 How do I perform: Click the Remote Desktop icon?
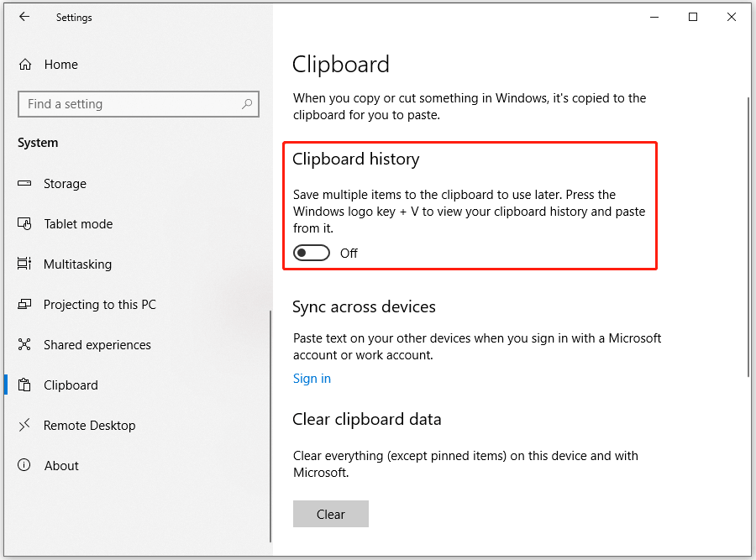pos(25,426)
